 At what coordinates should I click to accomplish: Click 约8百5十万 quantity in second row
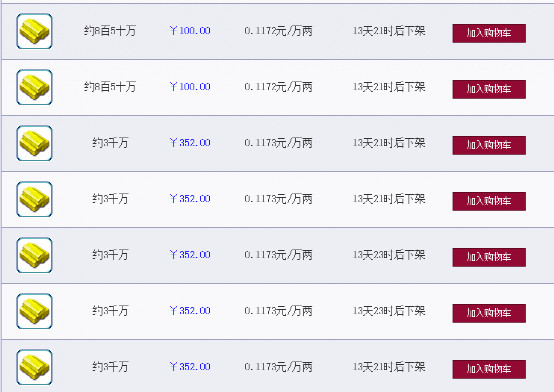[110, 87]
